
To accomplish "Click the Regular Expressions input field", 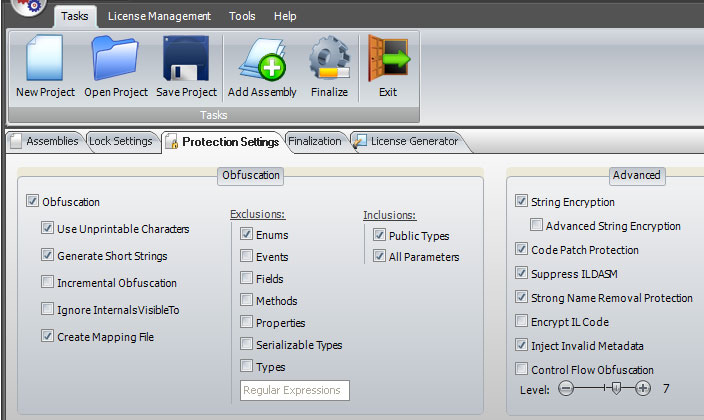I will pos(295,390).
